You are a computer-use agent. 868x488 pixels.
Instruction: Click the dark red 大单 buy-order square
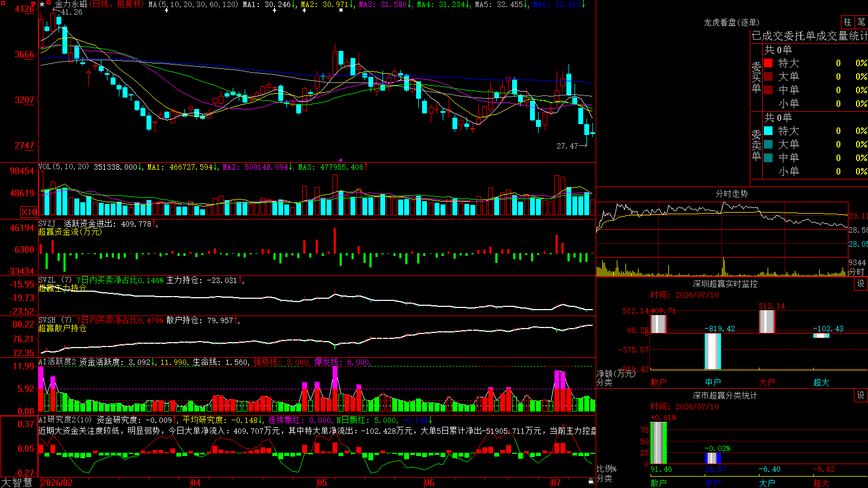coord(768,76)
